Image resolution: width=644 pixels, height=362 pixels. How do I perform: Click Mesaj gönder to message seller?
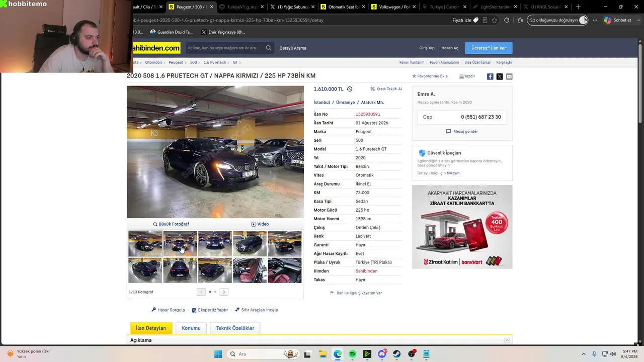click(462, 131)
